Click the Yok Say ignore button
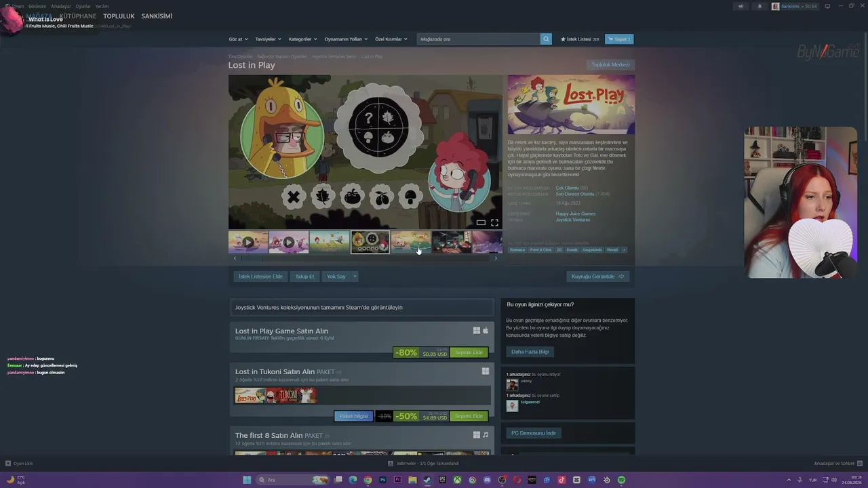Image resolution: width=868 pixels, height=488 pixels. click(336, 277)
